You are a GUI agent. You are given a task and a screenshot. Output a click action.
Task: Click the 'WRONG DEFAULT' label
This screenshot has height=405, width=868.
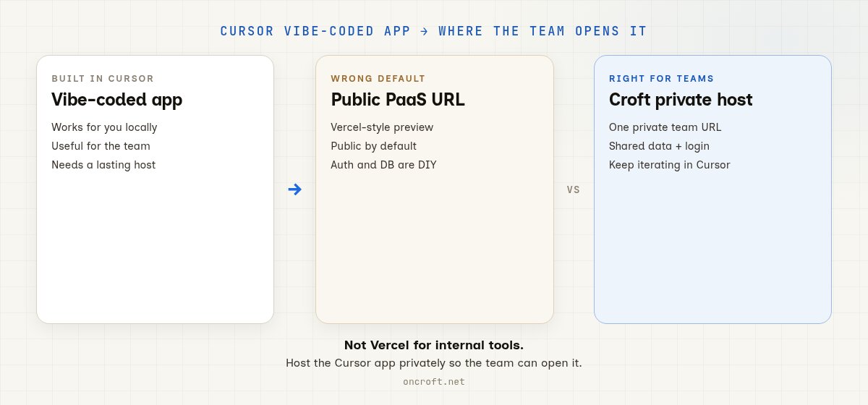(378, 78)
